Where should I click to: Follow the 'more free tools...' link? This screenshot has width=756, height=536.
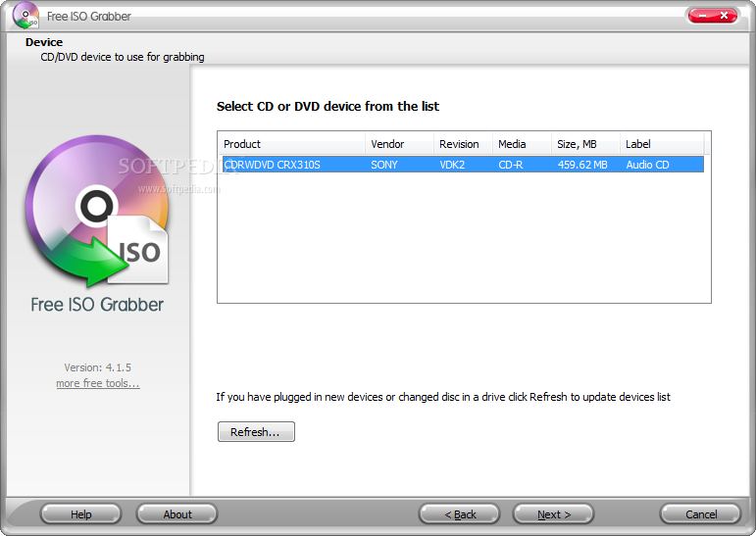click(98, 383)
